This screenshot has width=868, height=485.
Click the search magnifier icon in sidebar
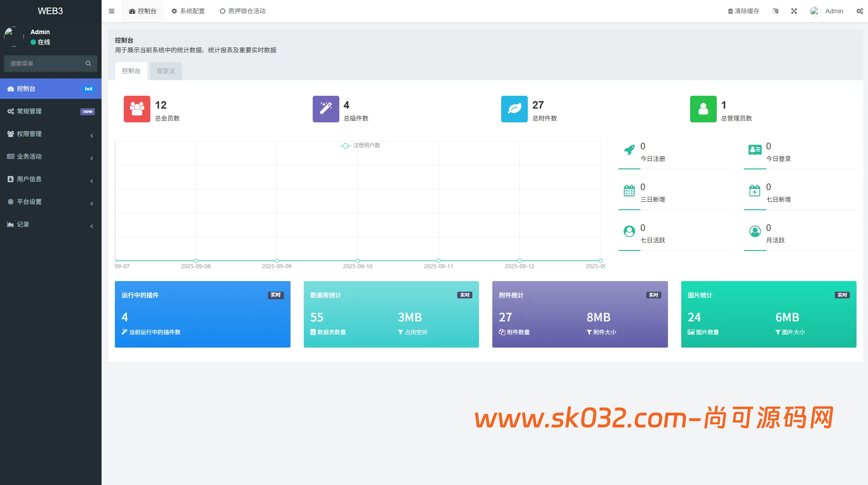(x=88, y=63)
